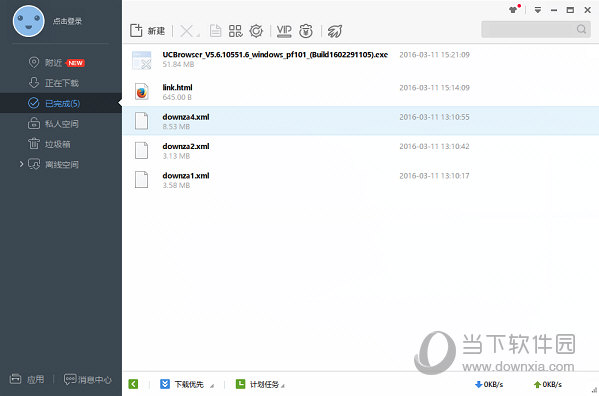Select downza1.xml file name

click(x=186, y=176)
